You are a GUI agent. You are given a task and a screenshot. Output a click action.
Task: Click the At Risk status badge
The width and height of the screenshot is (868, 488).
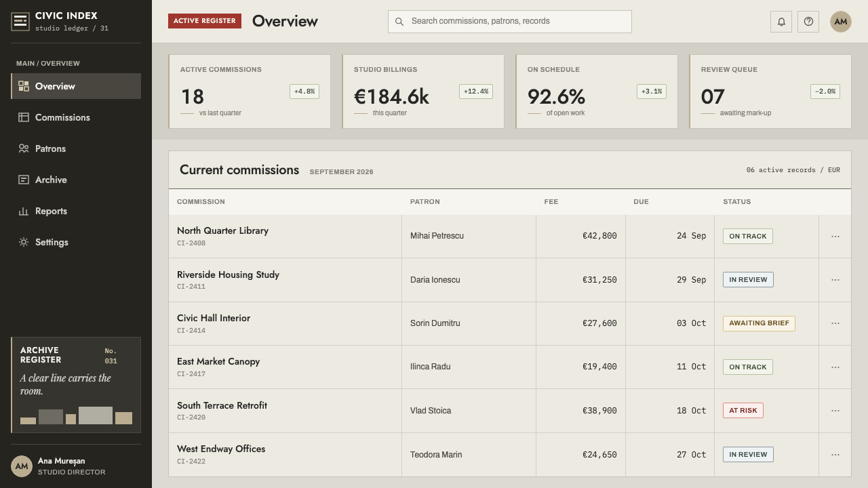tap(743, 411)
